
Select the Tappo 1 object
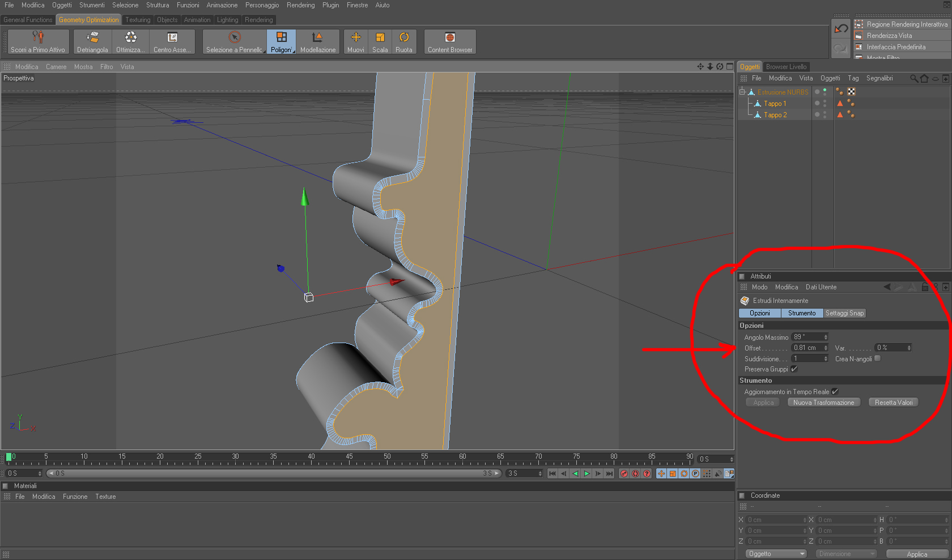click(x=775, y=104)
